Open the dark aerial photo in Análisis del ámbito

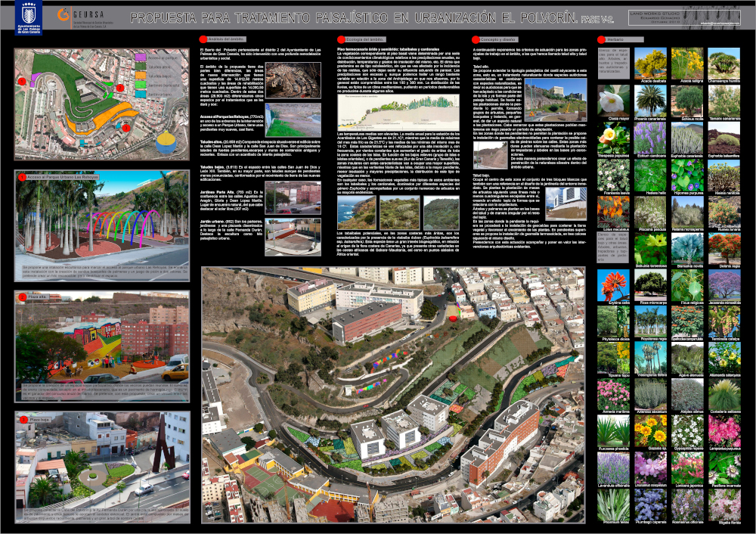tap(293, 80)
